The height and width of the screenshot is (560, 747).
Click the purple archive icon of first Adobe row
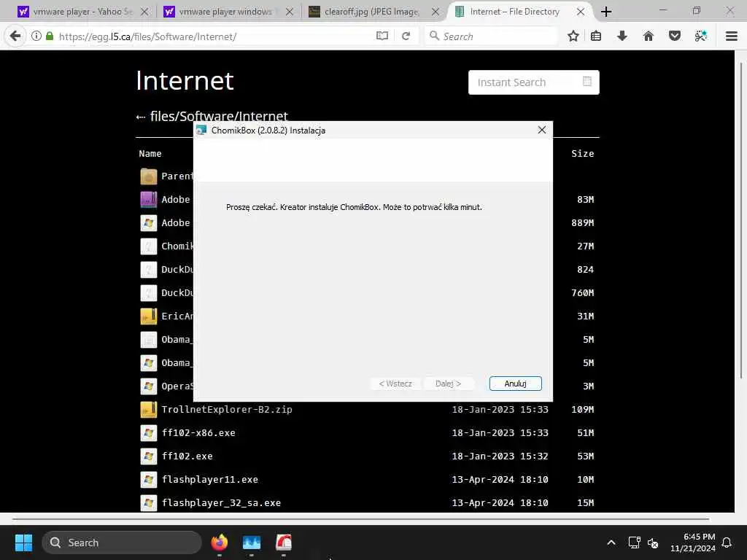click(149, 200)
